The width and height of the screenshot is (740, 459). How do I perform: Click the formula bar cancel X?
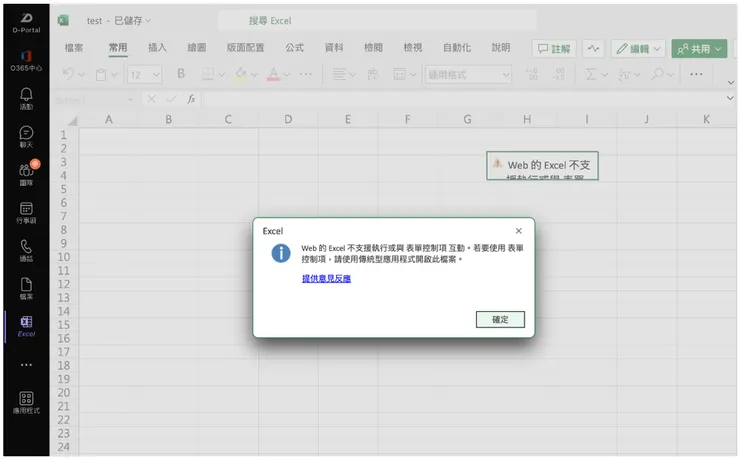point(151,99)
